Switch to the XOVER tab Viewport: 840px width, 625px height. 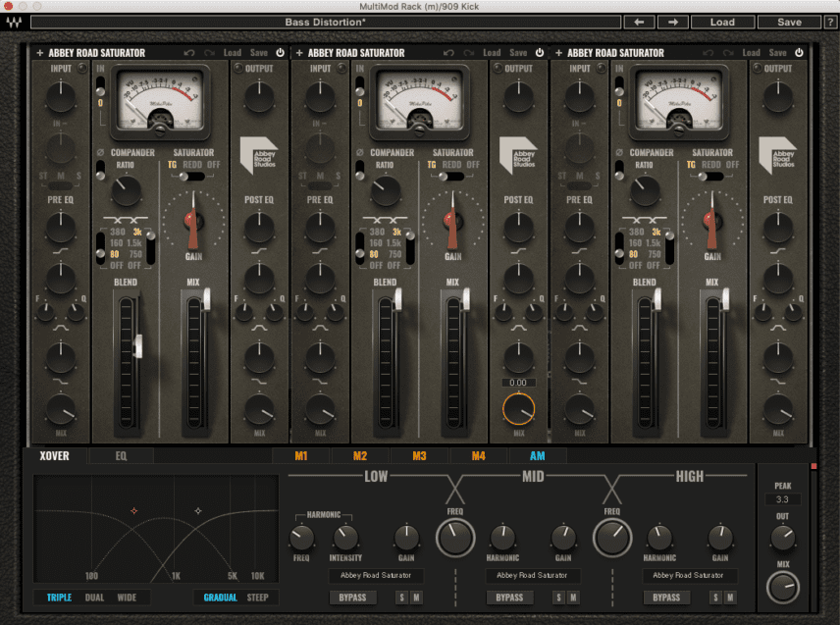[54, 456]
